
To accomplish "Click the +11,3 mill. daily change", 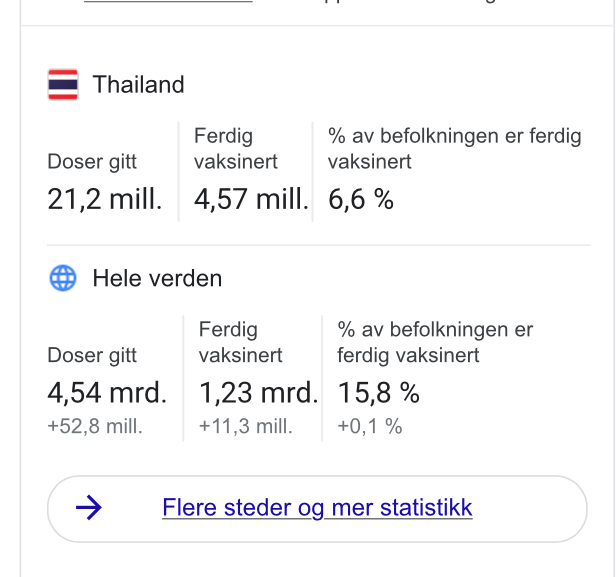I will (x=246, y=427).
